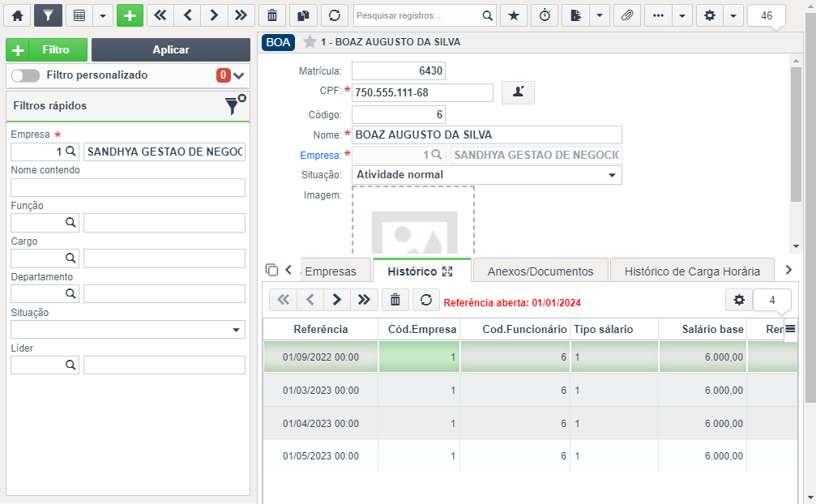
Task: Click the person icon beside CPF
Action: click(518, 92)
